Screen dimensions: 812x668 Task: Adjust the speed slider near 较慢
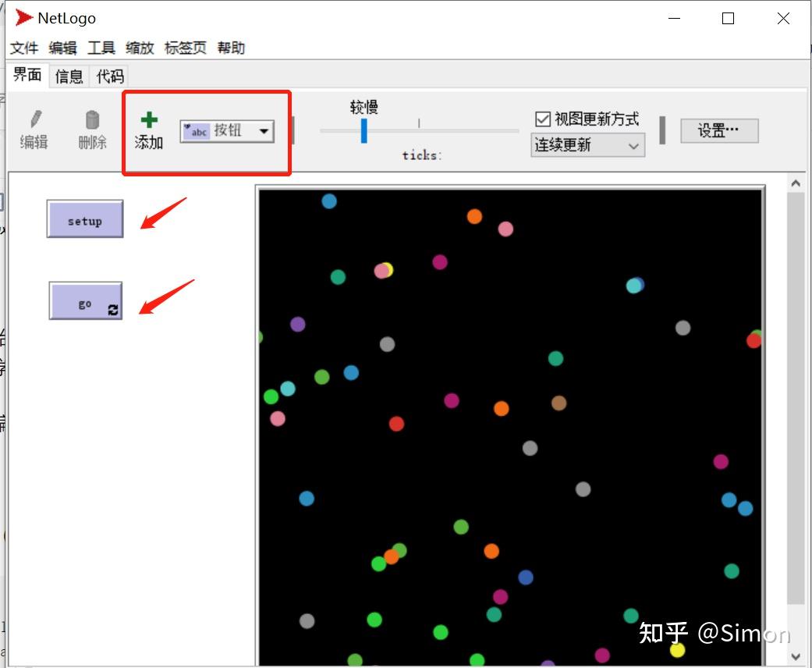click(x=363, y=131)
